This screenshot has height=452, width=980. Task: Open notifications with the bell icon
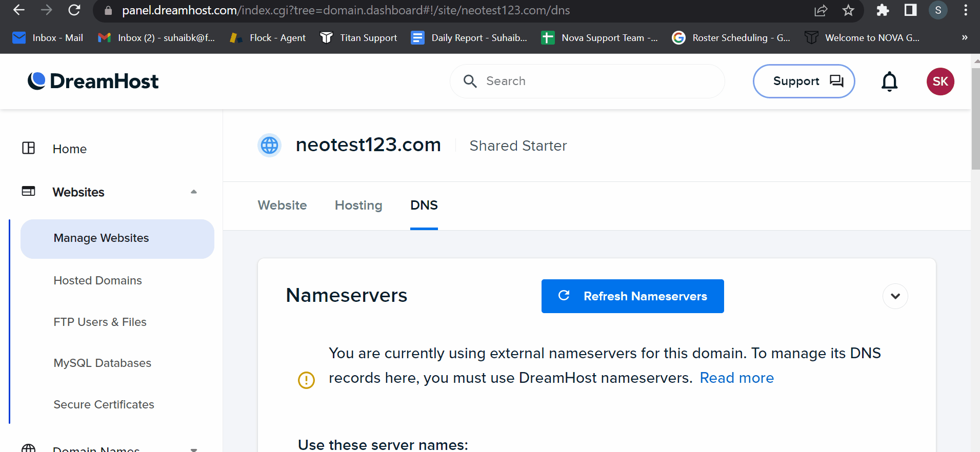889,81
